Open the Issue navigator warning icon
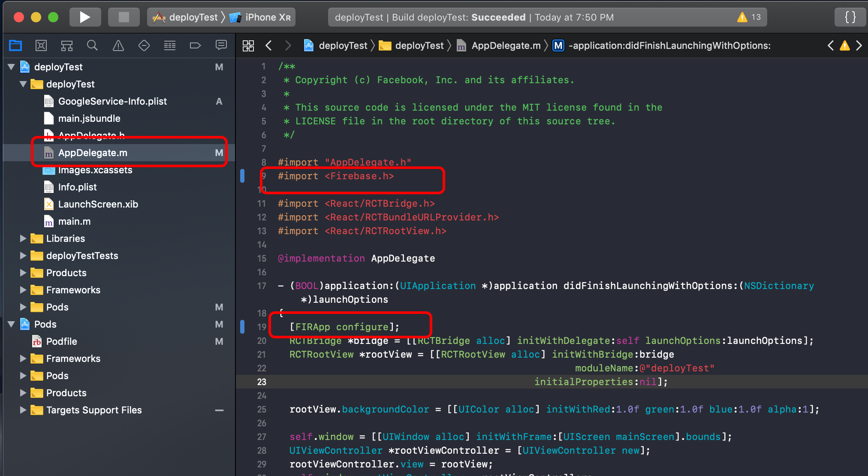868x476 pixels. point(118,45)
